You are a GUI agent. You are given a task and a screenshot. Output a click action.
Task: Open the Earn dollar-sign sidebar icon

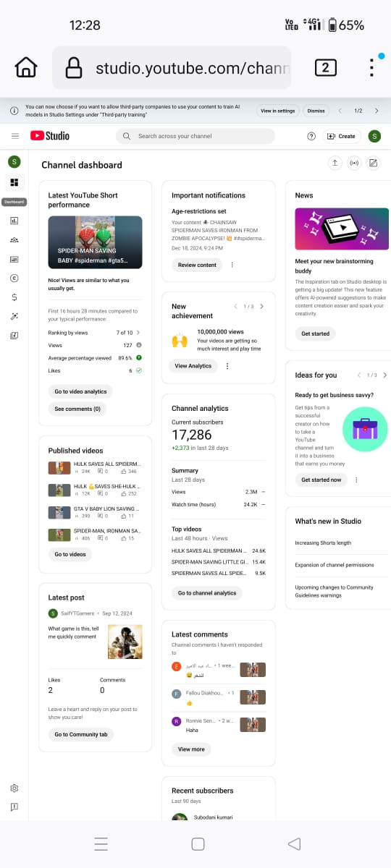tap(14, 297)
